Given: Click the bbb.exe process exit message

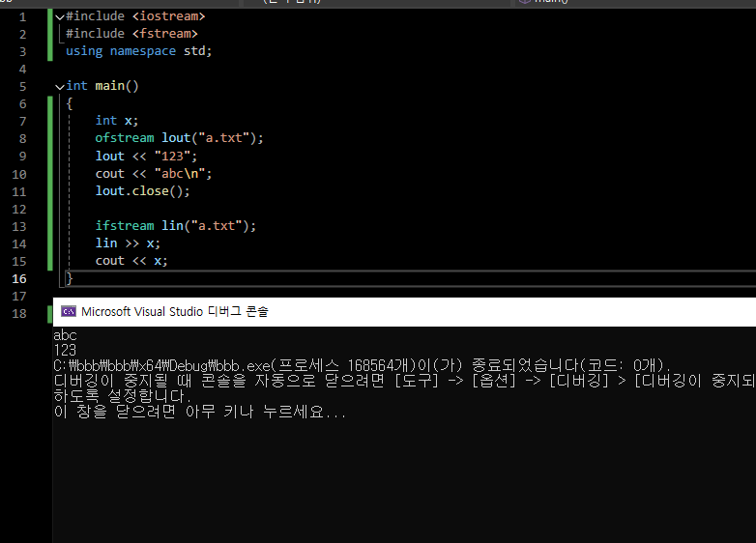Looking at the screenshot, I should [x=363, y=365].
